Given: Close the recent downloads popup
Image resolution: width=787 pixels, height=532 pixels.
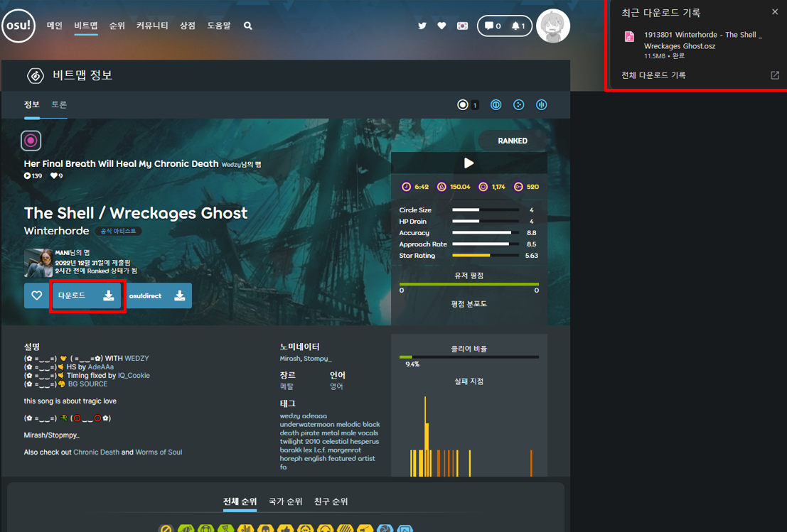Looking at the screenshot, I should [775, 11].
